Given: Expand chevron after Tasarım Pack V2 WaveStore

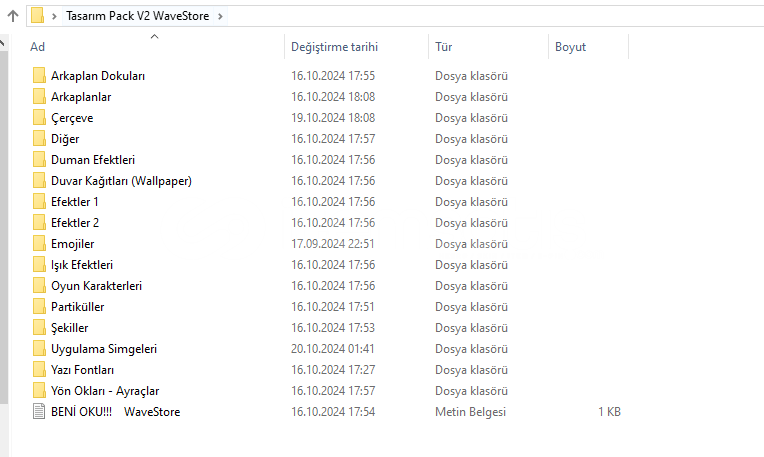Looking at the screenshot, I should tap(220, 16).
